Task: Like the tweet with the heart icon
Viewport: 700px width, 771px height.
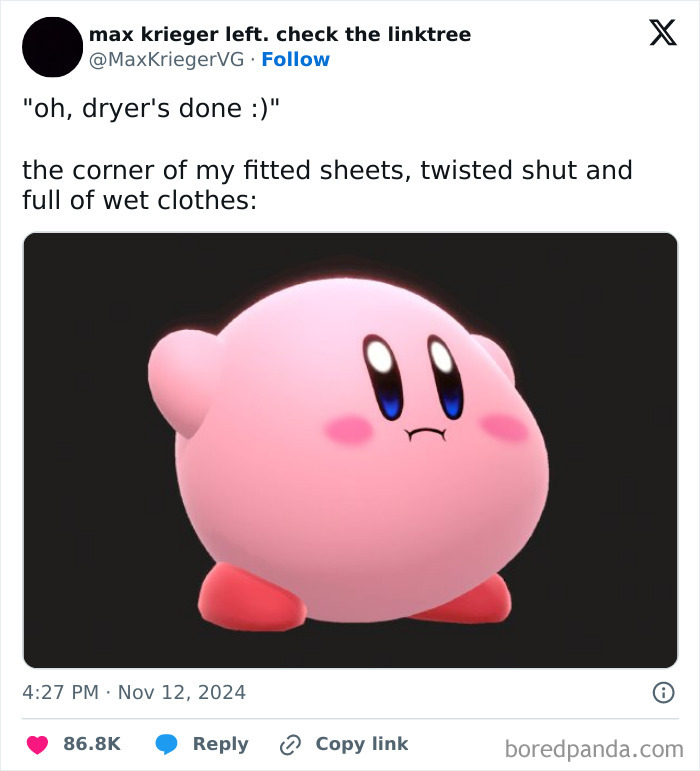Action: (37, 744)
